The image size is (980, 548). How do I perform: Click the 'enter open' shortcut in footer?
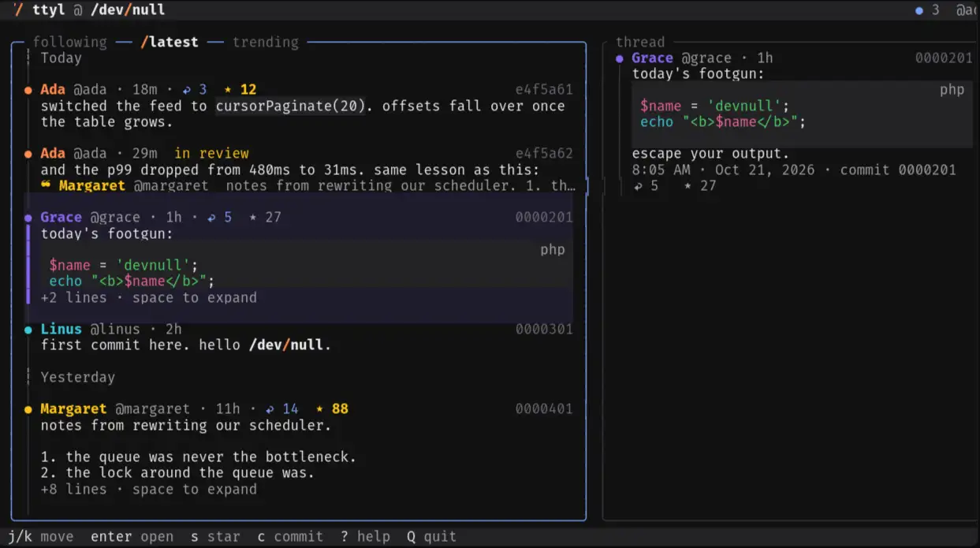pyautogui.click(x=132, y=537)
